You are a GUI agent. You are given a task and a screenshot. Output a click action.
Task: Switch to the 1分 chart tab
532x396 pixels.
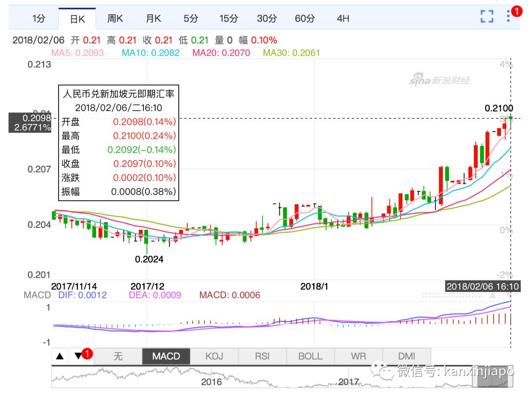click(38, 19)
